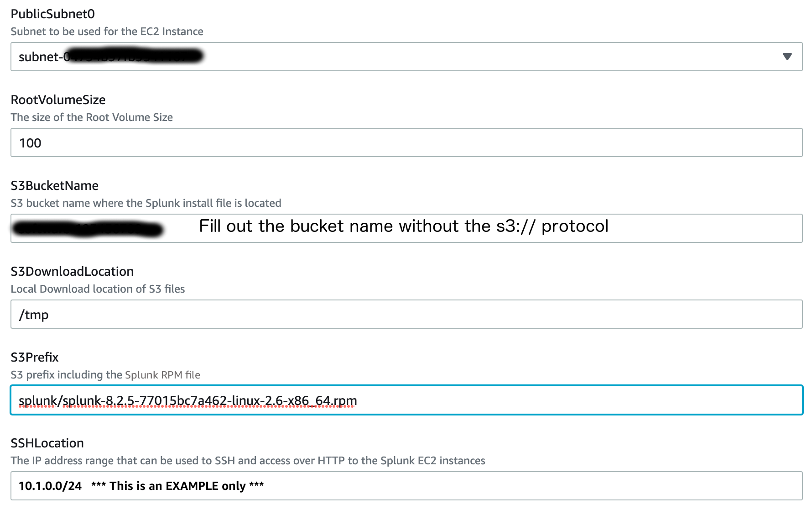Open the PublicSubnet0 subnet dropdown

406,56
